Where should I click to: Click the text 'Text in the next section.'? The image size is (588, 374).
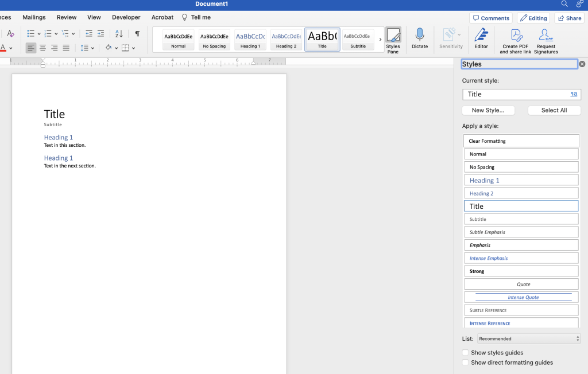coord(69,166)
